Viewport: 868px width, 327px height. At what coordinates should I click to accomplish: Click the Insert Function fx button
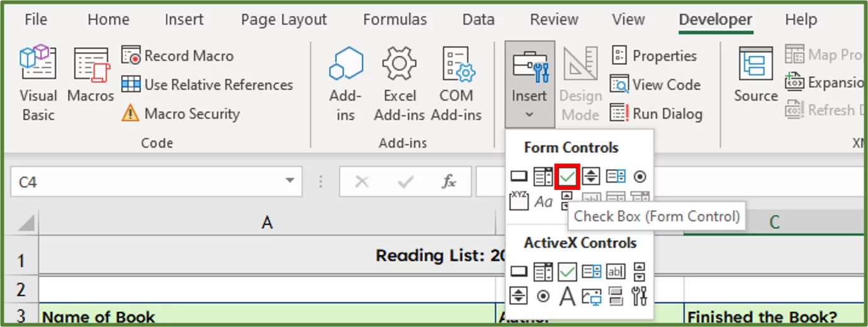point(448,182)
